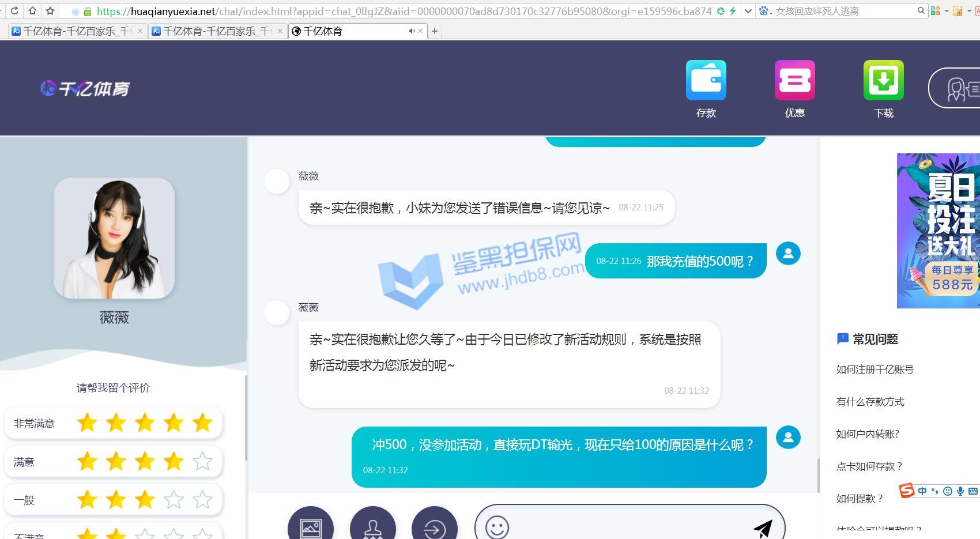The width and height of the screenshot is (980, 539).
Task: Click the 夏日投注送大礼 promotional banner
Action: coord(938,231)
